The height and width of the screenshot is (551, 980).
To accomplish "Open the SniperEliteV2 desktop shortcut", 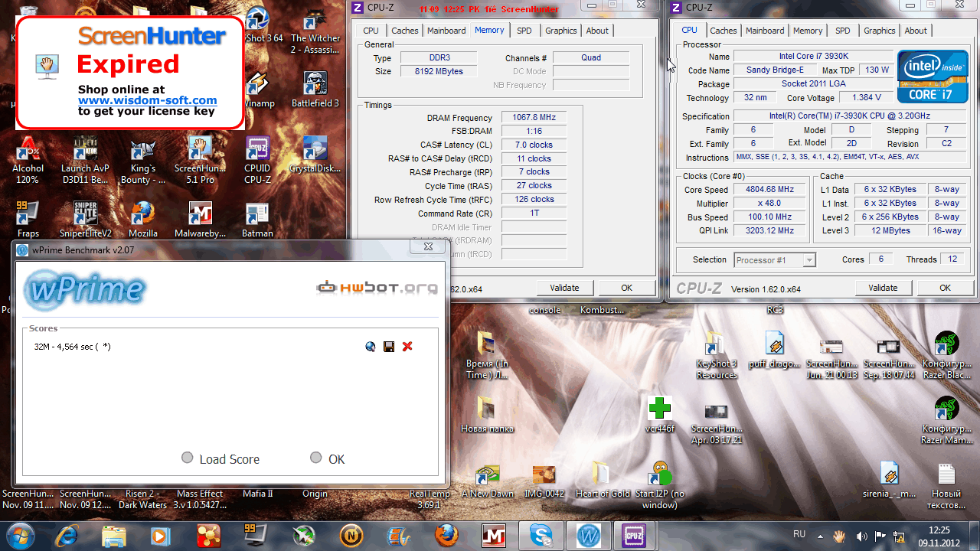I will (85, 220).
